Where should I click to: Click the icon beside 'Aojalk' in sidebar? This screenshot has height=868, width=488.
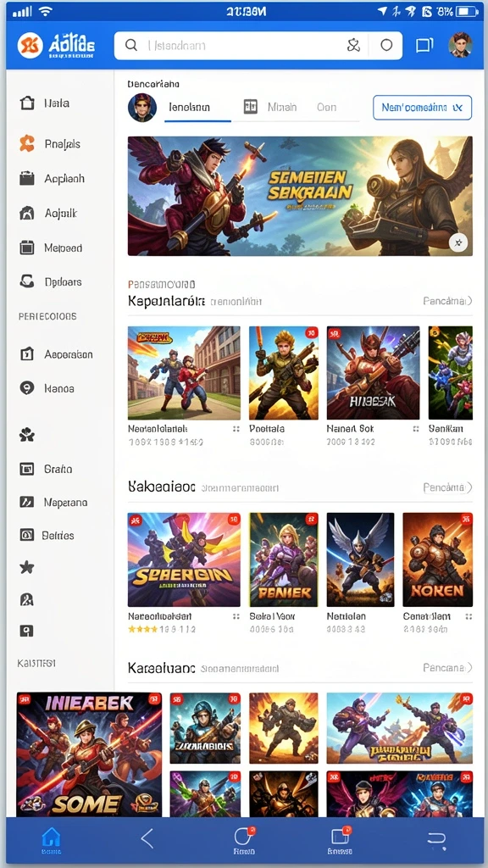[26, 213]
